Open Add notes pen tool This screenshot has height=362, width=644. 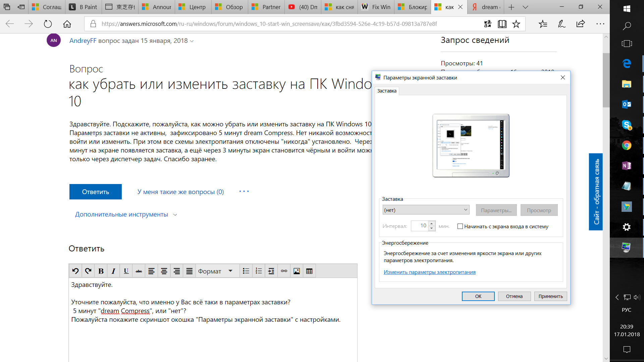(561, 24)
